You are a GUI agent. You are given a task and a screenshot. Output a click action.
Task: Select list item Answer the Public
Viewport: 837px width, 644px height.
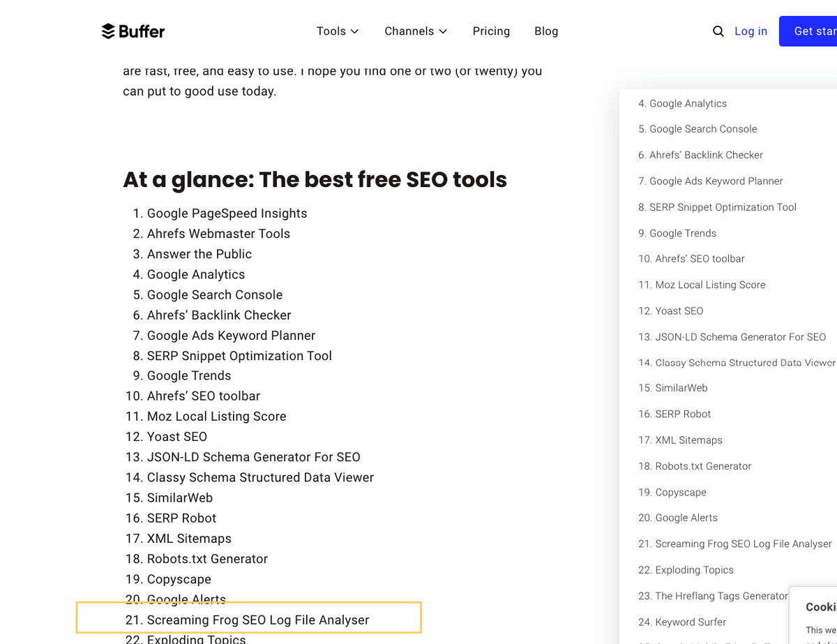pyautogui.click(x=199, y=254)
